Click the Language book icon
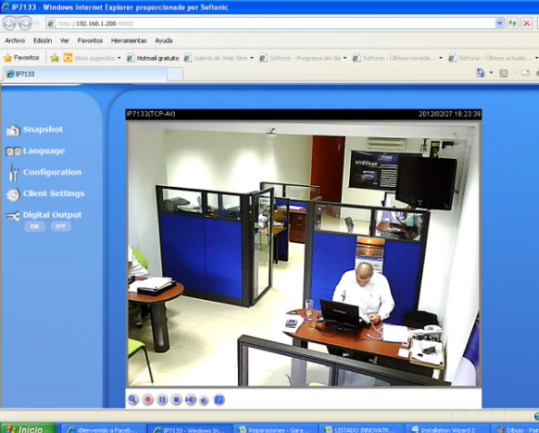This screenshot has width=539, height=433. [13, 151]
